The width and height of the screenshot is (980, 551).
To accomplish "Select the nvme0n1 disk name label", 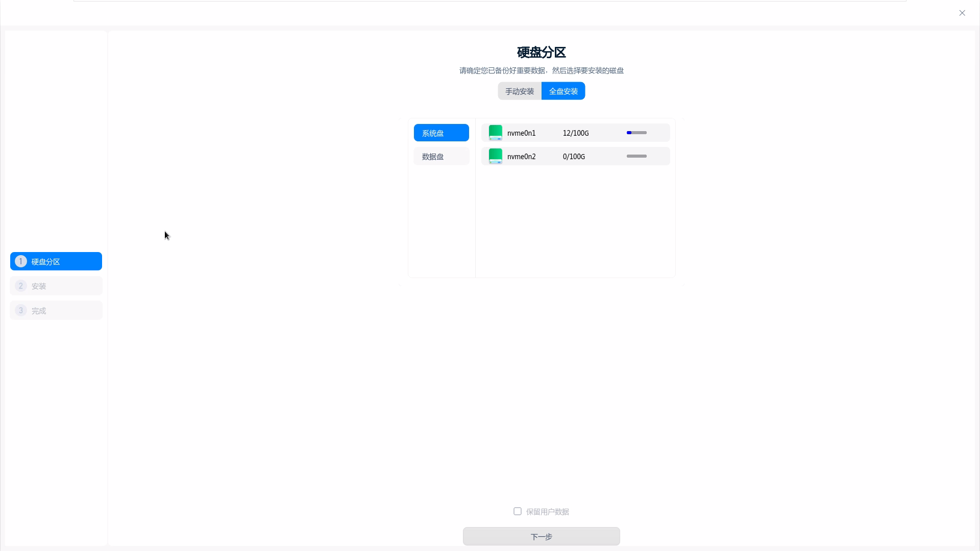I will (x=521, y=133).
